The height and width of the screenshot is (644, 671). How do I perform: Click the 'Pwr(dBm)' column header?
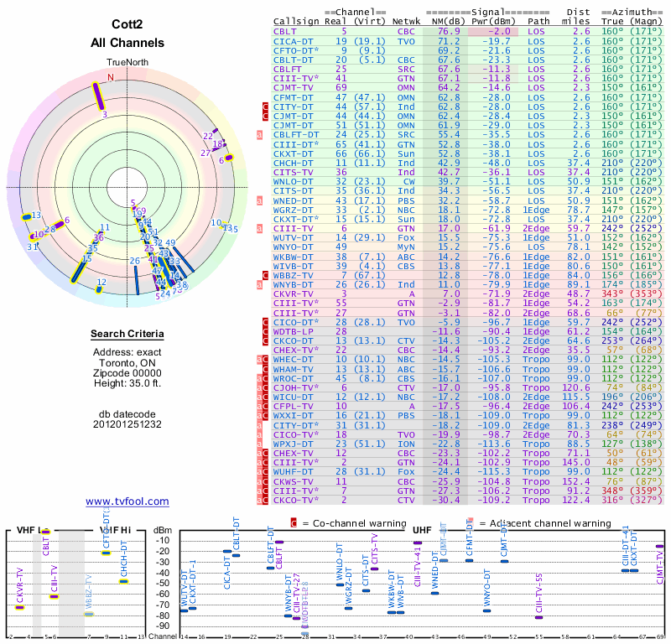tap(493, 22)
